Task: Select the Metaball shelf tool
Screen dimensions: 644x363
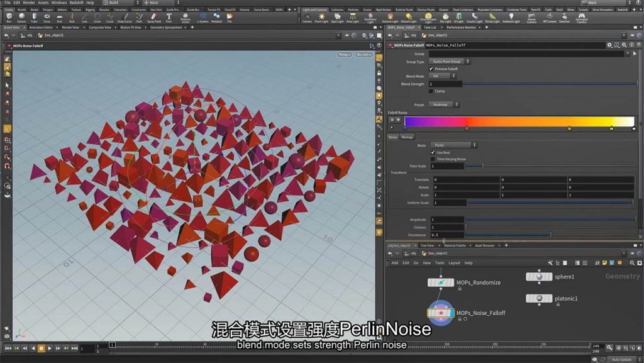Action: [x=216, y=18]
